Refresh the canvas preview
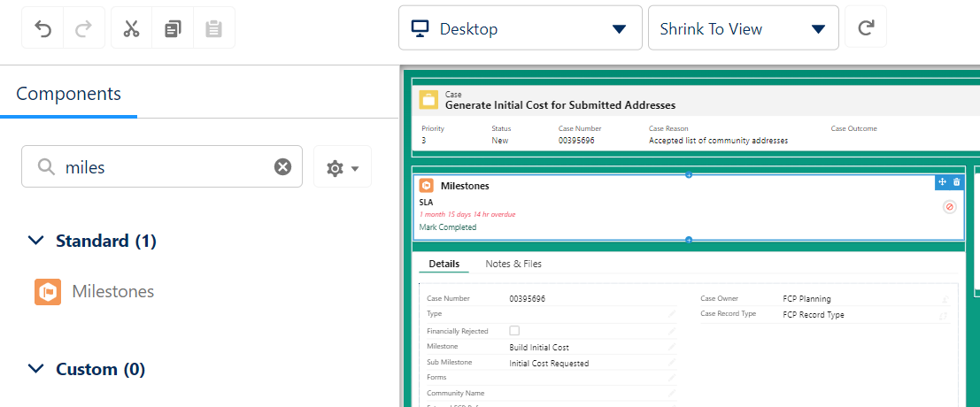Image resolution: width=980 pixels, height=407 pixels. [866, 27]
